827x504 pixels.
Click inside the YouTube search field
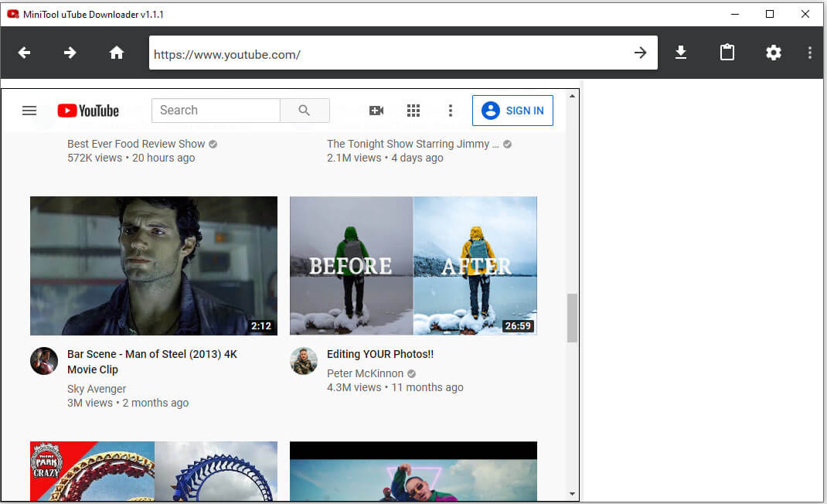[216, 111]
